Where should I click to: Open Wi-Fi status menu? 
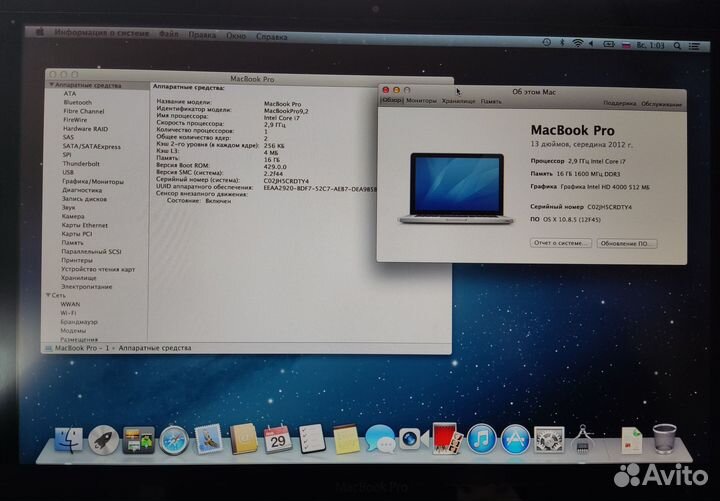click(x=577, y=44)
